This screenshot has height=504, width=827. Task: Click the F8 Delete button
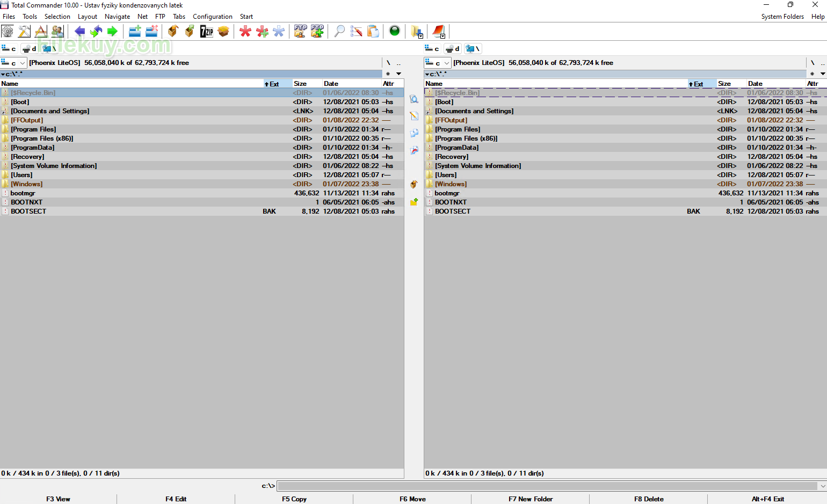click(x=649, y=499)
